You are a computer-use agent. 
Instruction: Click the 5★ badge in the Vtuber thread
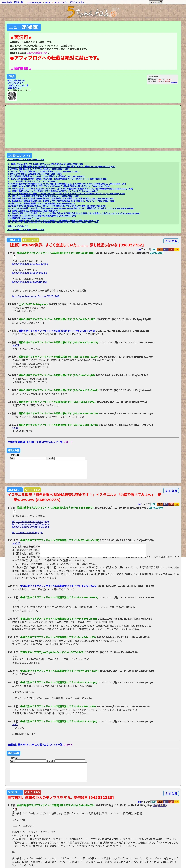pos(177,249)
